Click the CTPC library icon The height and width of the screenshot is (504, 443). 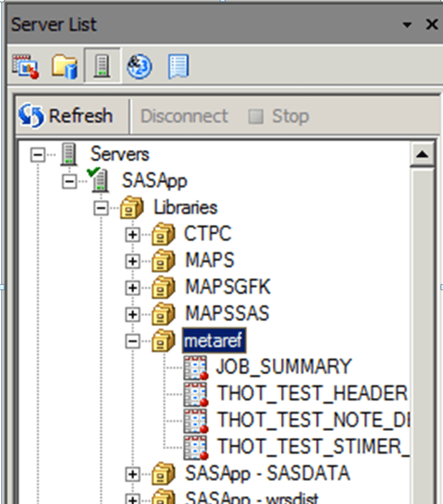(x=163, y=234)
